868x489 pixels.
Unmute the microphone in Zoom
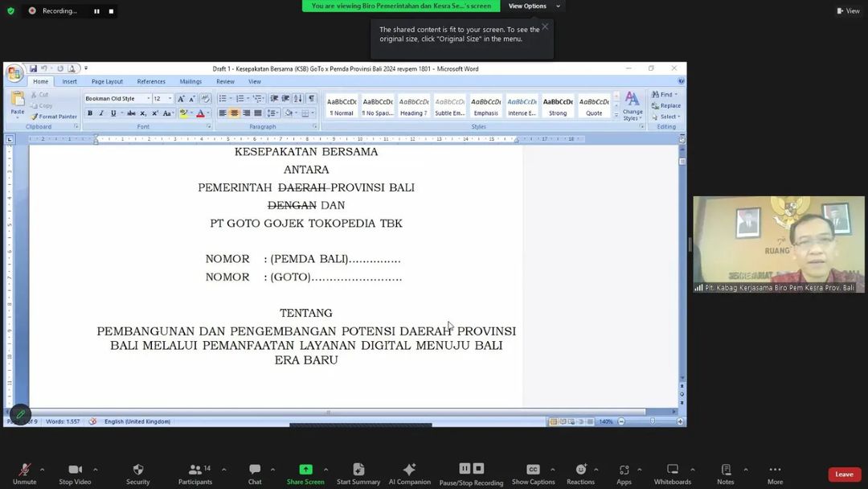tap(24, 474)
